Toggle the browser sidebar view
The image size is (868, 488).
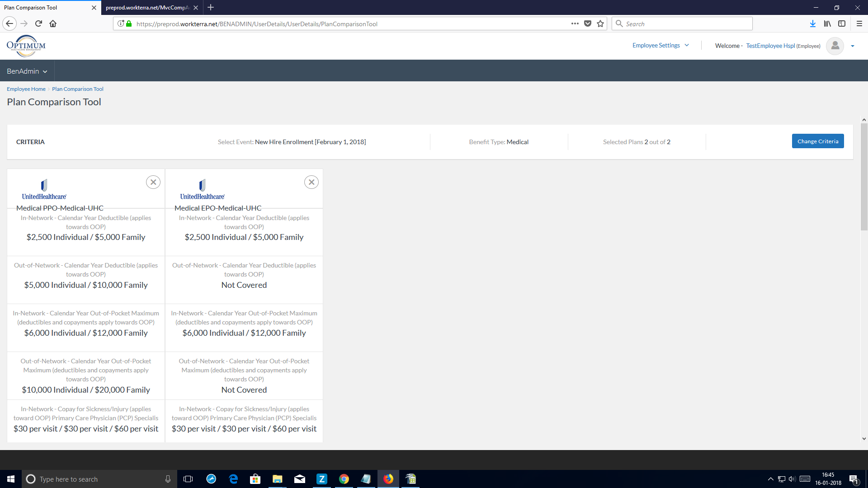click(842, 23)
